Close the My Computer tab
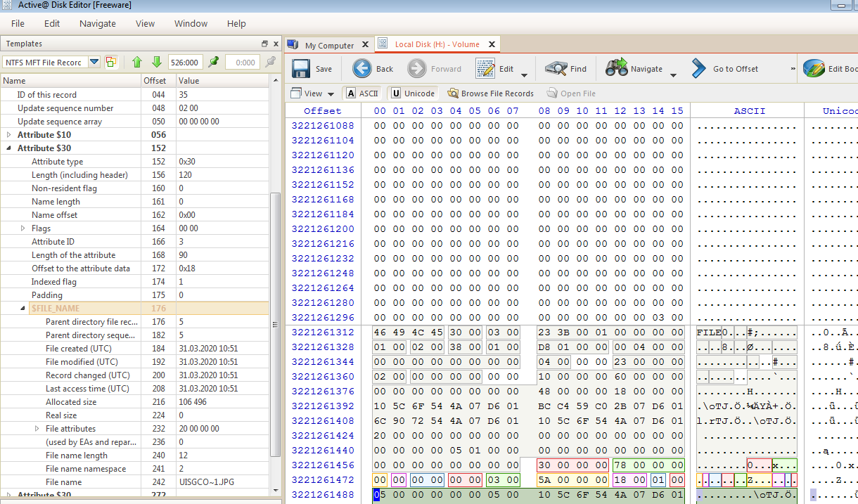This screenshot has height=504, width=858. click(364, 44)
